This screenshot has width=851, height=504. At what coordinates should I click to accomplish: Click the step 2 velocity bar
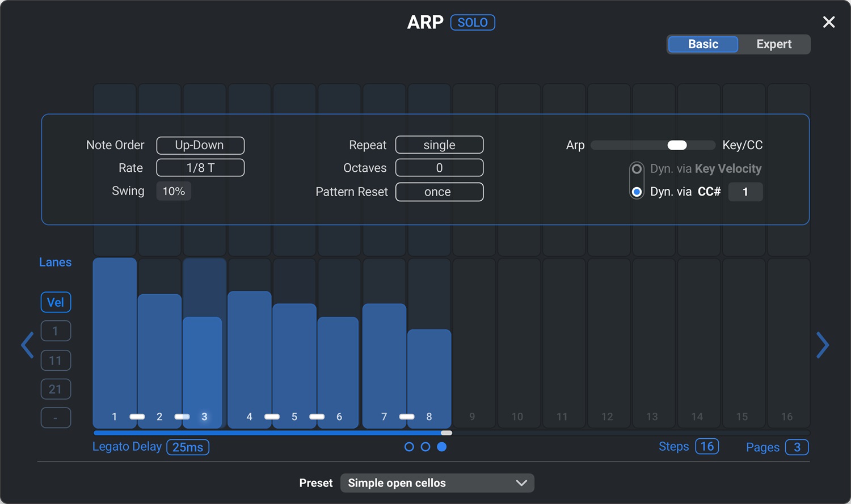(x=159, y=360)
